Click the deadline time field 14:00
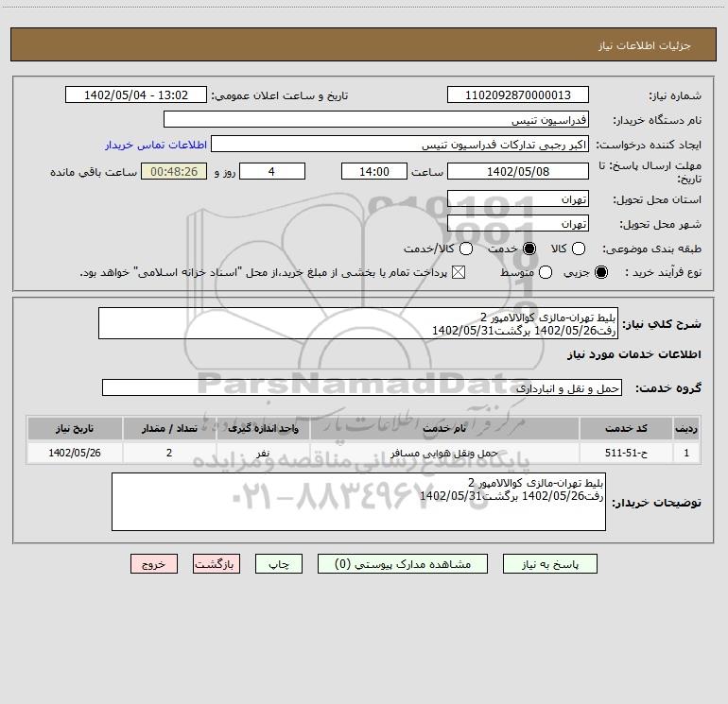Viewport: 728px width, 704px height. tap(374, 171)
